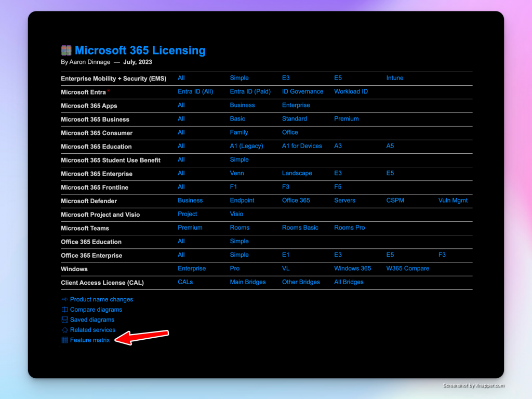
Task: Select F5 in Microsoft 365 Frontline row
Action: click(338, 187)
